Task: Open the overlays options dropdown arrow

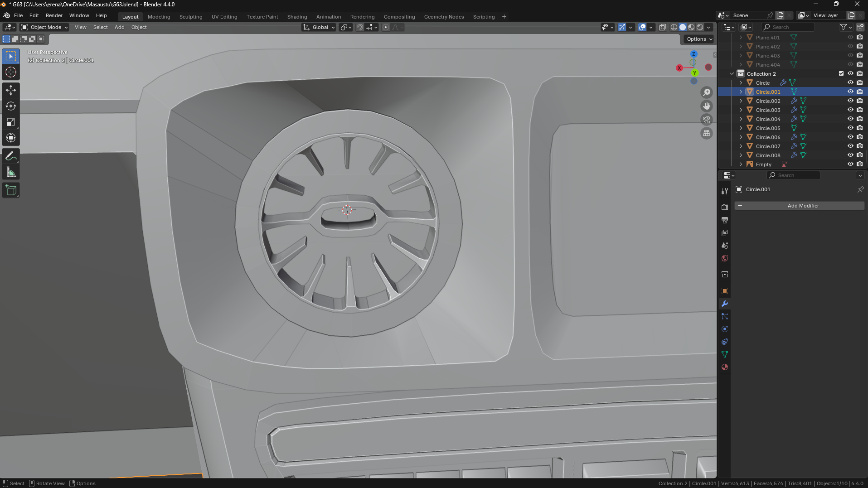Action: tap(651, 27)
